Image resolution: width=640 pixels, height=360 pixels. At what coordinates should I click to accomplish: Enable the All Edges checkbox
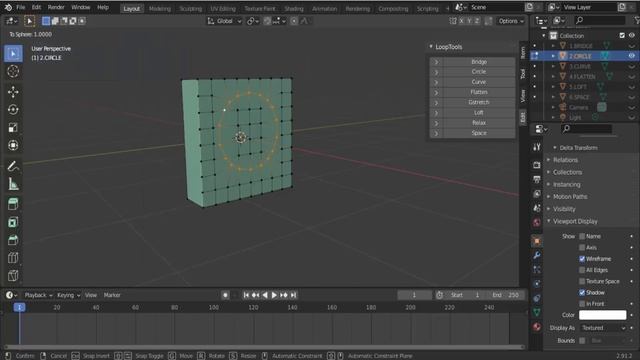click(582, 270)
